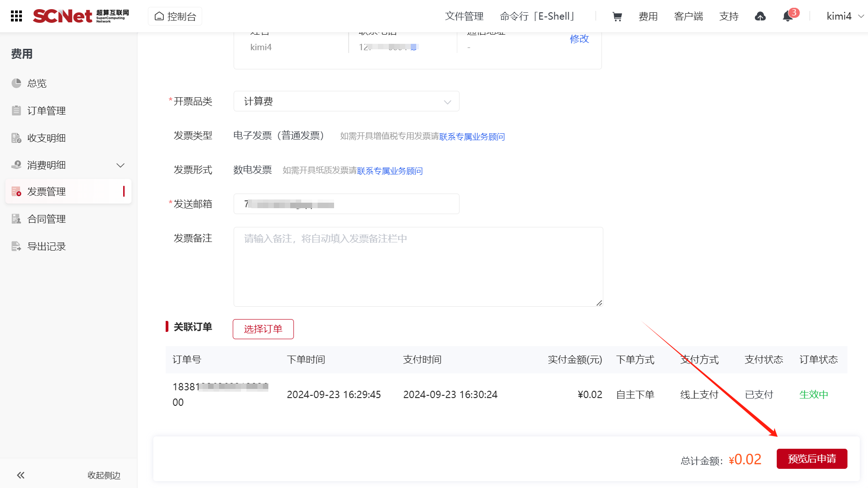This screenshot has height=488, width=868.
Task: Click into the 发票备注 textarea
Action: (418, 267)
